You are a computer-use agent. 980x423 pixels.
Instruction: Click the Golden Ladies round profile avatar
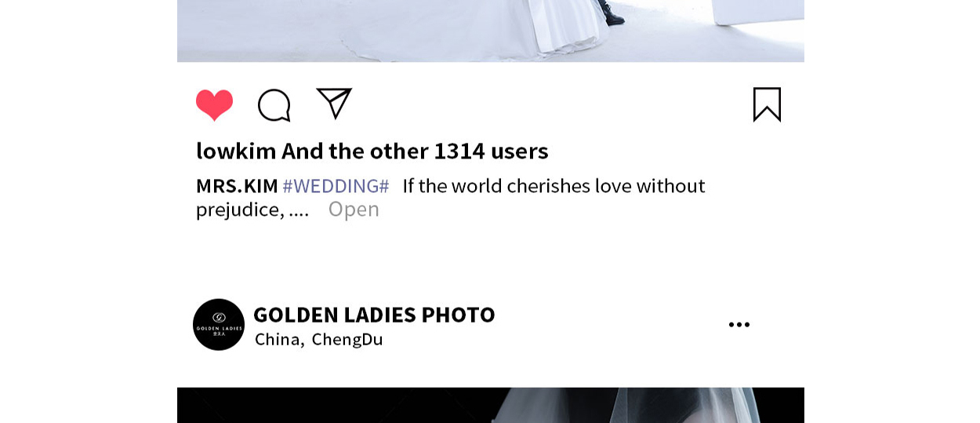click(219, 324)
